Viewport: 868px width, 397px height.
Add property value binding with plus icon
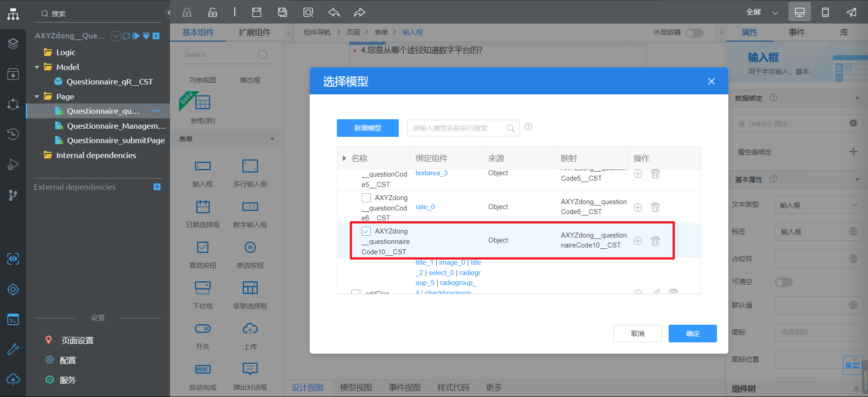853,152
